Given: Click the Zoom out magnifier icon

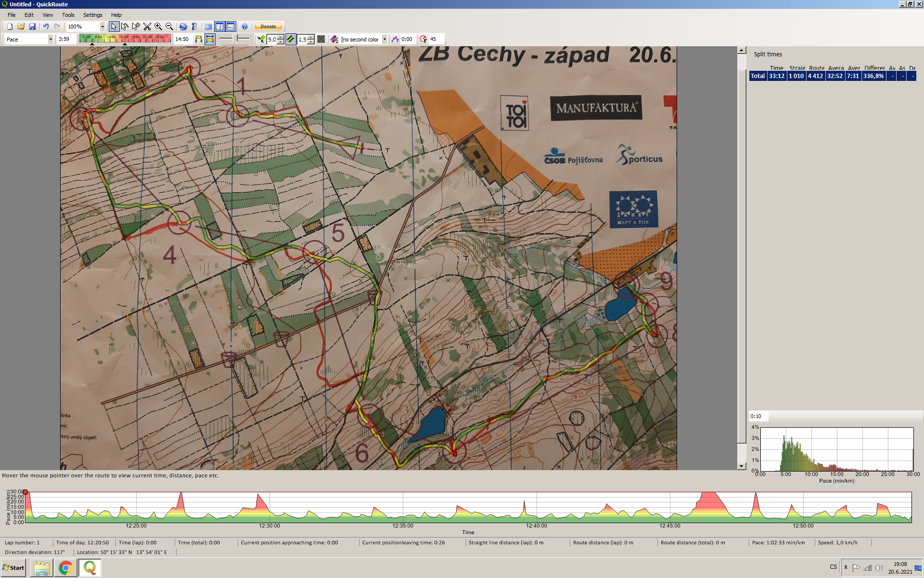Looking at the screenshot, I should [169, 26].
